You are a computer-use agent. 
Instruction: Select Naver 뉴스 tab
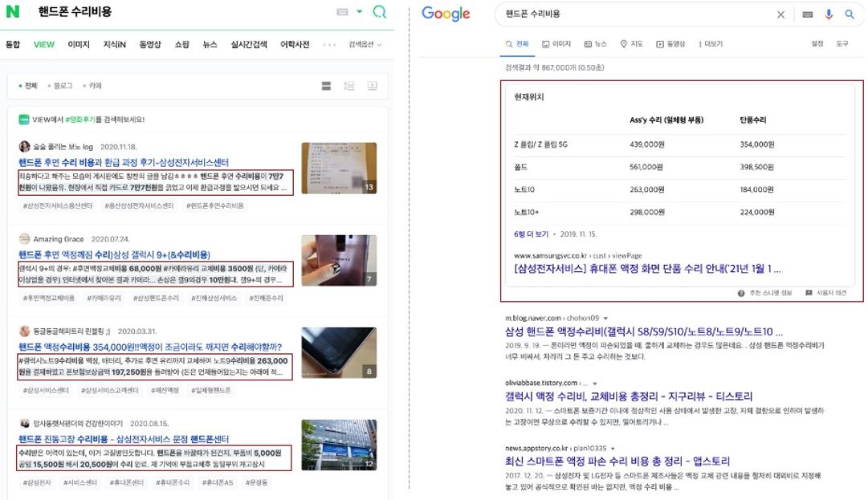pos(210,44)
